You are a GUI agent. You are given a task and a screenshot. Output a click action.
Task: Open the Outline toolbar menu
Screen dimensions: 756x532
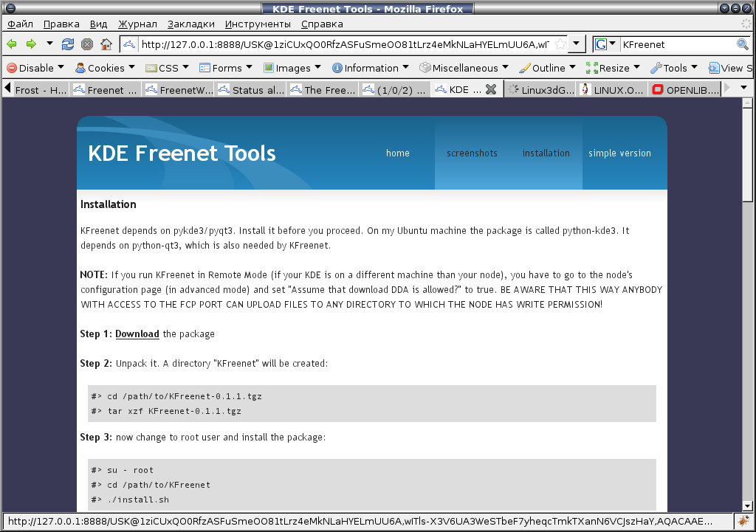click(x=547, y=68)
